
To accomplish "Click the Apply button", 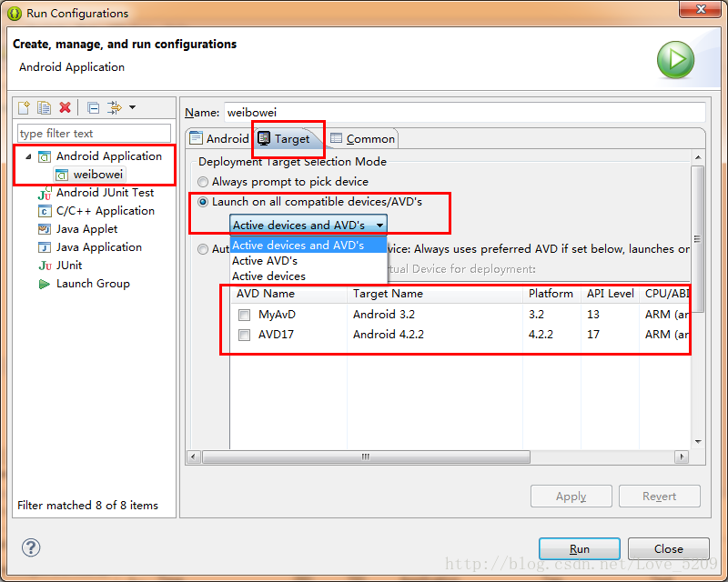I will [571, 497].
